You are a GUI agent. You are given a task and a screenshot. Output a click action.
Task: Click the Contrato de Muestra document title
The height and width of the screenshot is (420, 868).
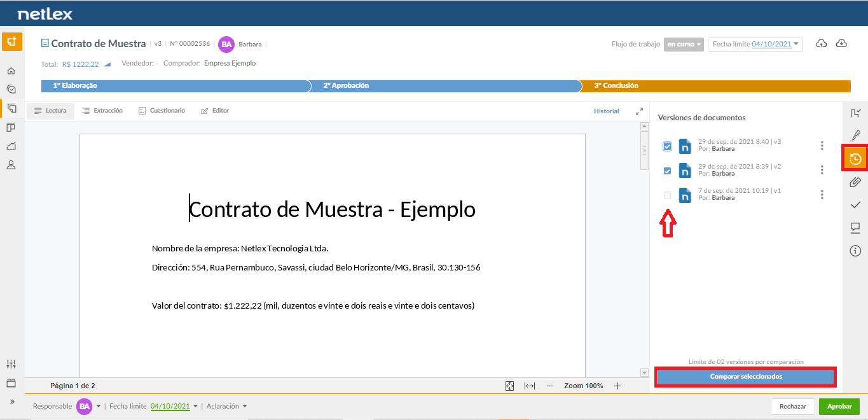(x=99, y=44)
